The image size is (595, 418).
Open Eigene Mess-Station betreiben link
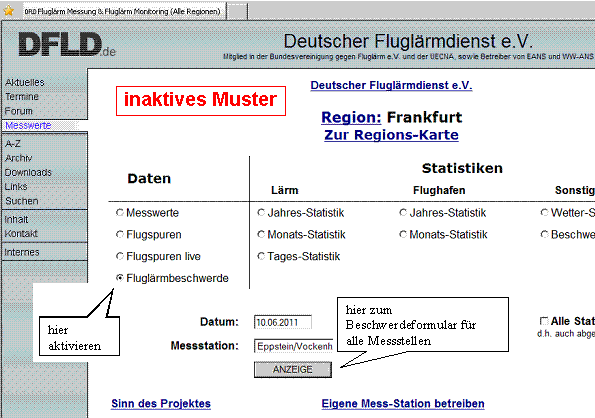click(x=403, y=404)
